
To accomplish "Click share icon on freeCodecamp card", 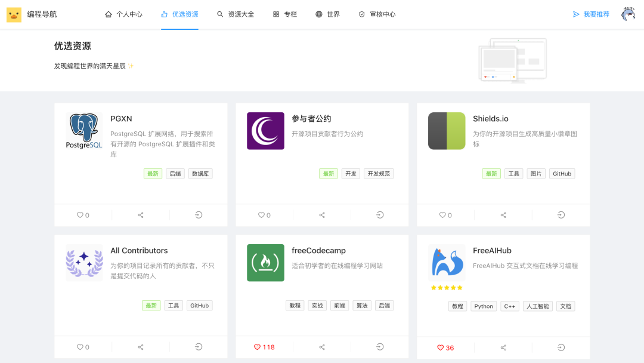I will coord(322,347).
